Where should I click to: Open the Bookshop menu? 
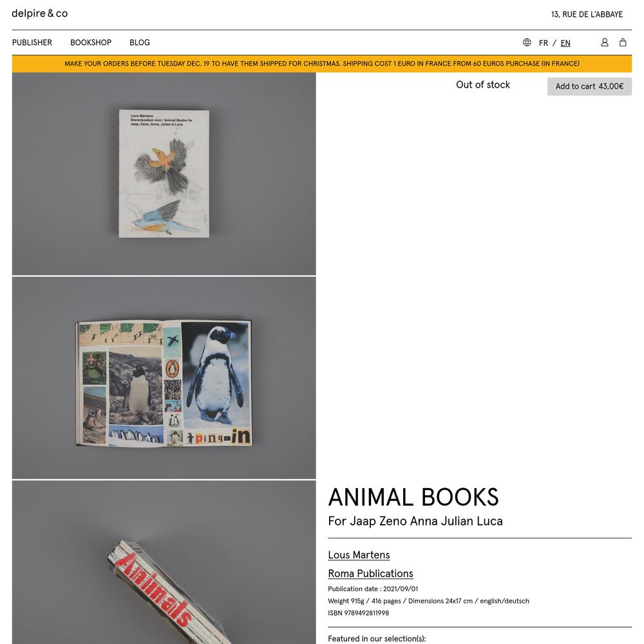point(91,43)
